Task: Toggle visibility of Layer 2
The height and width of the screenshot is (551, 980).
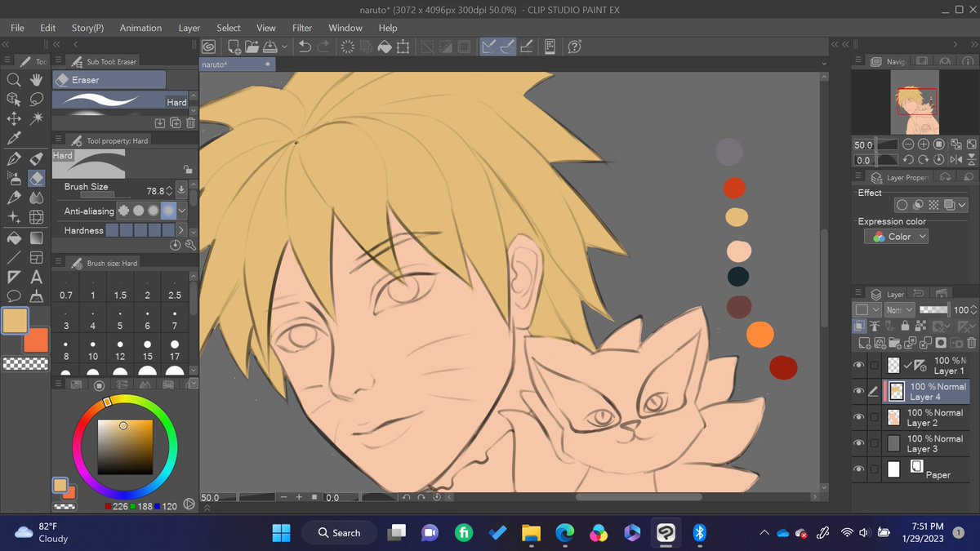Action: point(858,417)
